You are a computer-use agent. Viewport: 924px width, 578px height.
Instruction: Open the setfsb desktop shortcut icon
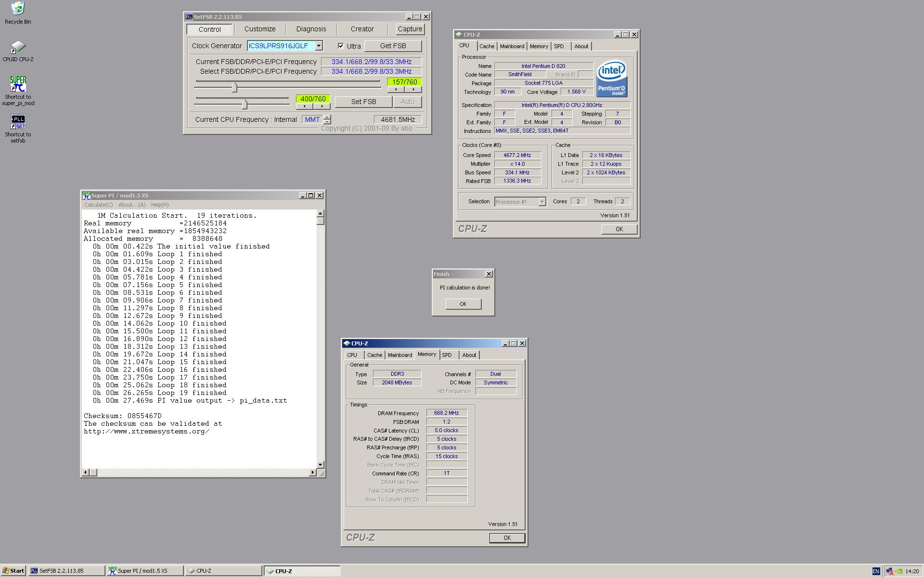pyautogui.click(x=18, y=121)
